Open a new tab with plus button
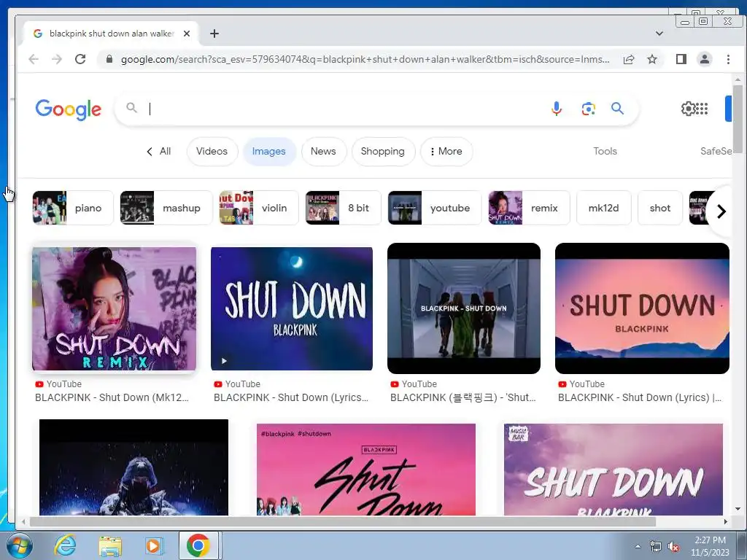 tap(214, 34)
